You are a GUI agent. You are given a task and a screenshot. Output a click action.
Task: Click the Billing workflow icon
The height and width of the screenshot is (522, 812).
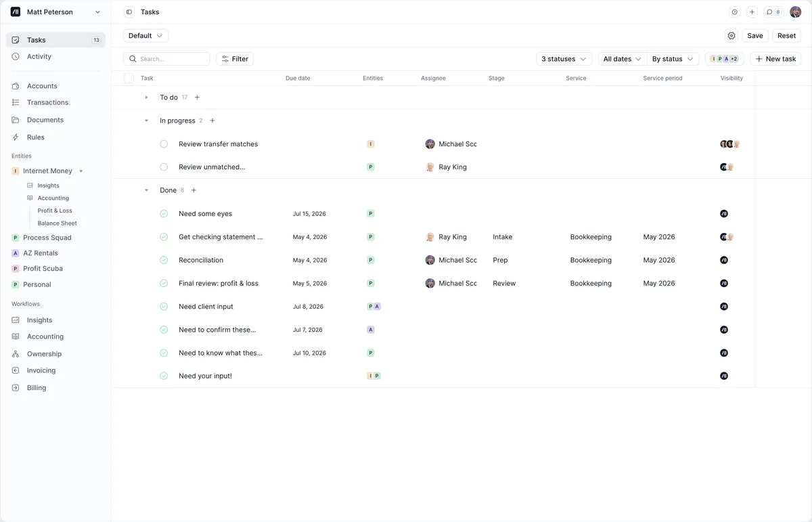pos(16,388)
